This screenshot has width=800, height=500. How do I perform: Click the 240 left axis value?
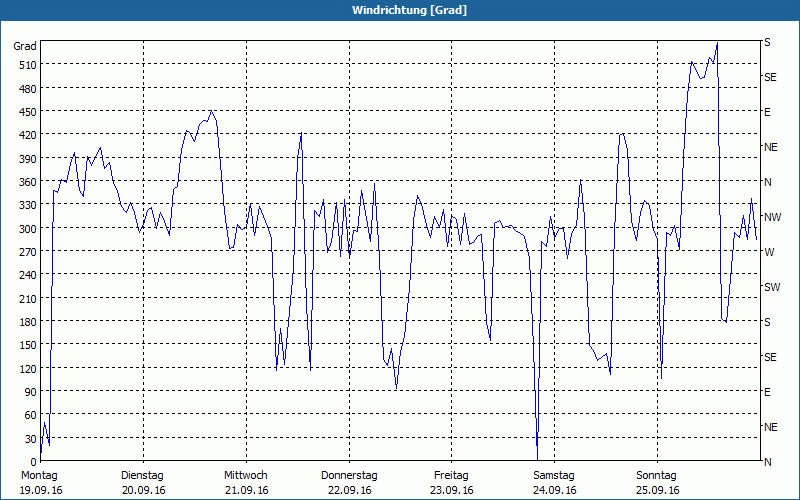[28, 276]
